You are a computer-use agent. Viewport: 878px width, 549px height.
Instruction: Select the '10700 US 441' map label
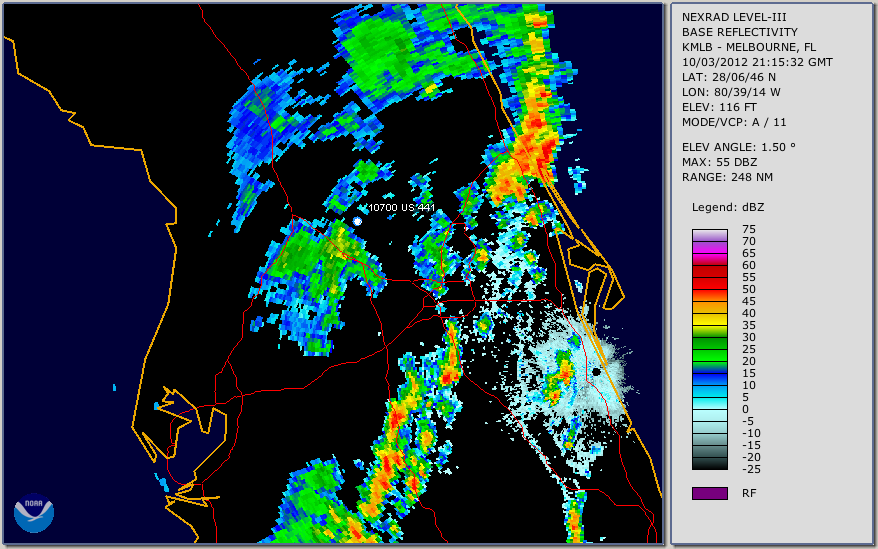(401, 207)
